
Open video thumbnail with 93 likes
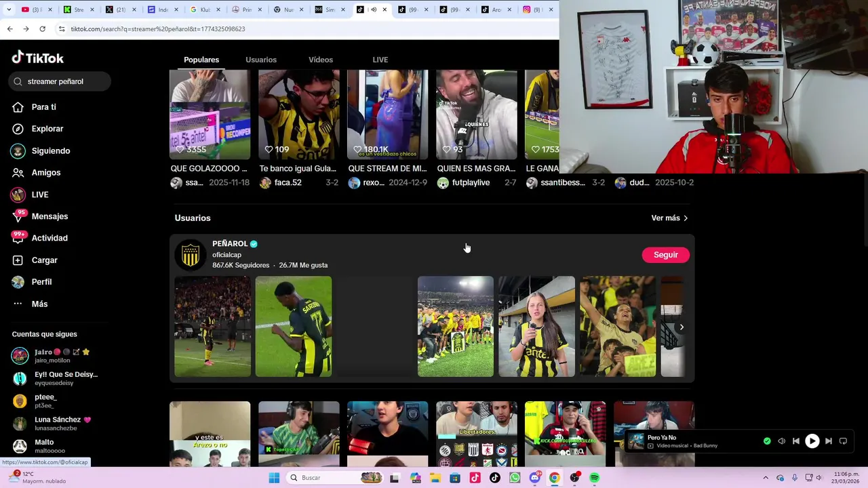[476, 115]
